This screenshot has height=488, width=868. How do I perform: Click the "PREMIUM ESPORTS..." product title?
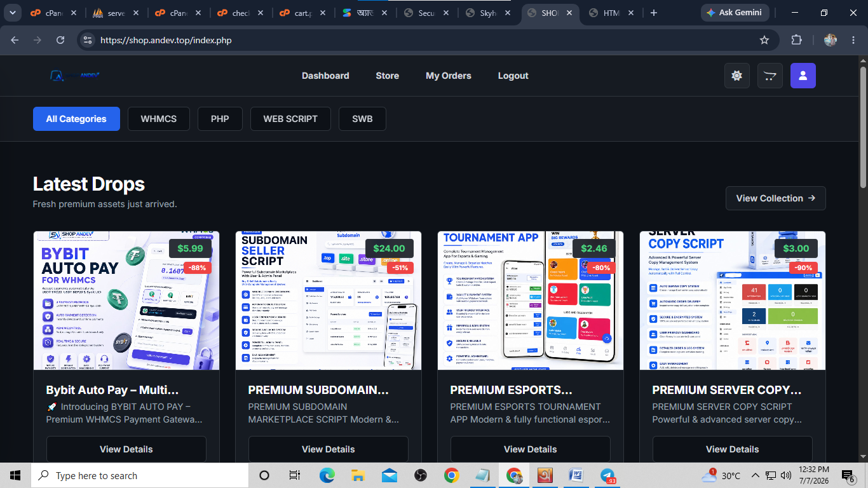[512, 390]
